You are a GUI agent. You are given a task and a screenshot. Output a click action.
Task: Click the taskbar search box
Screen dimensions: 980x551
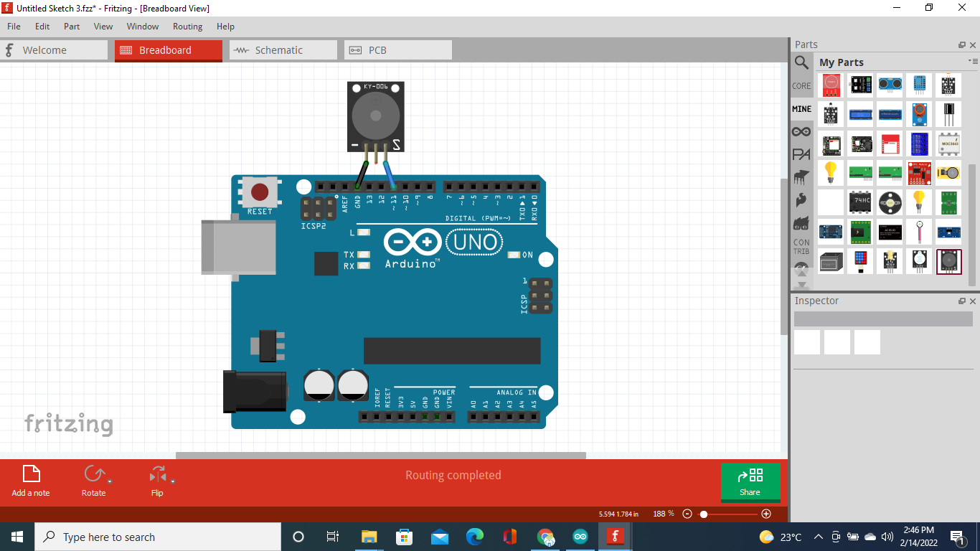pyautogui.click(x=158, y=537)
